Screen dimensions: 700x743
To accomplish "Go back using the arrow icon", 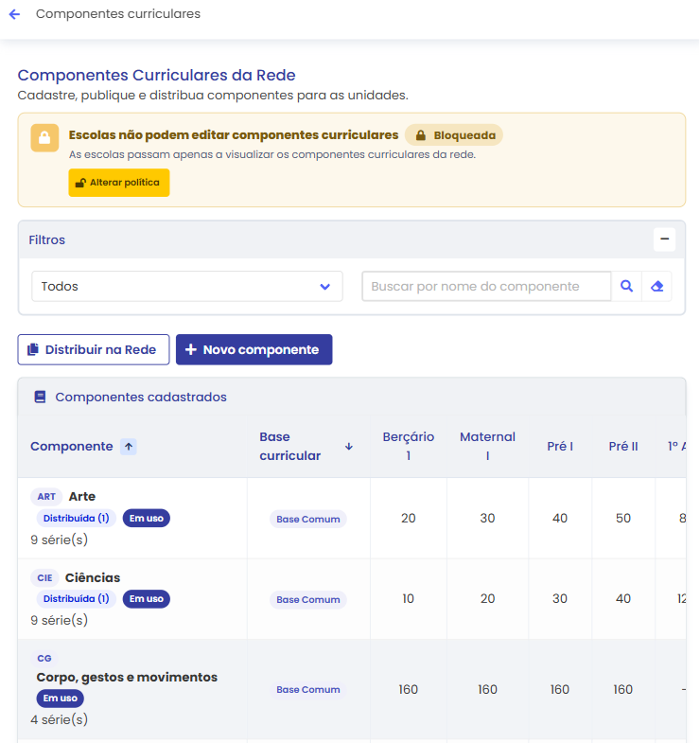I will 15,14.
